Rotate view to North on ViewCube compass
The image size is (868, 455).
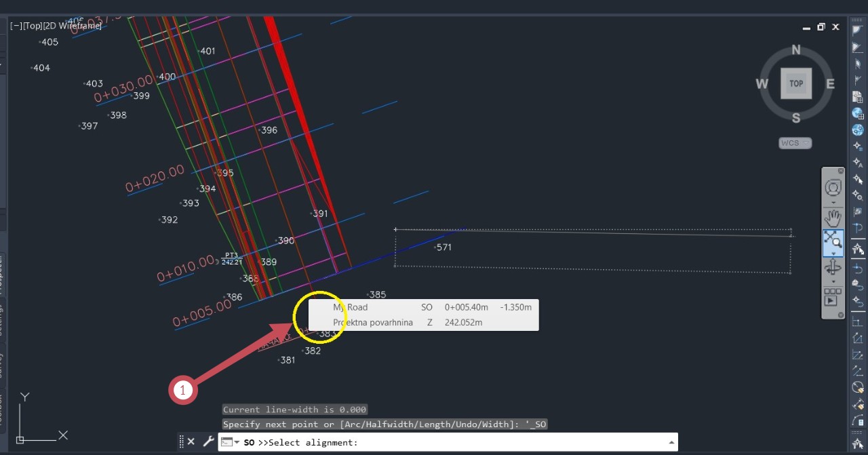[796, 50]
